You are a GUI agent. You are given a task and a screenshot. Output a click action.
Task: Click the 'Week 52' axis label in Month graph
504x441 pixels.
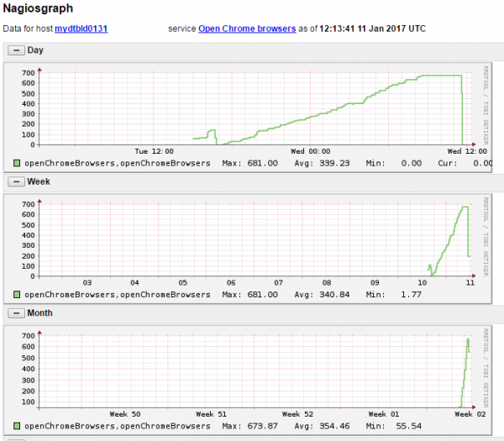point(297,414)
